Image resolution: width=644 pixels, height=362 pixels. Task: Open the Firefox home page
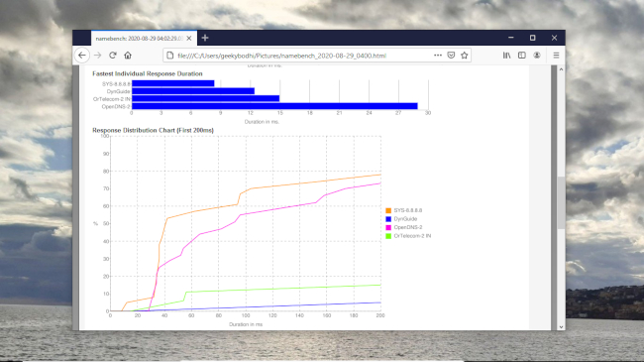pos(128,56)
